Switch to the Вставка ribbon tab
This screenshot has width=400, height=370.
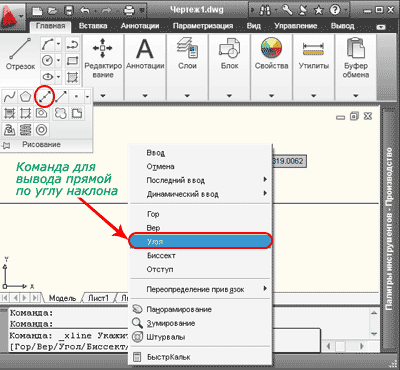click(x=93, y=26)
